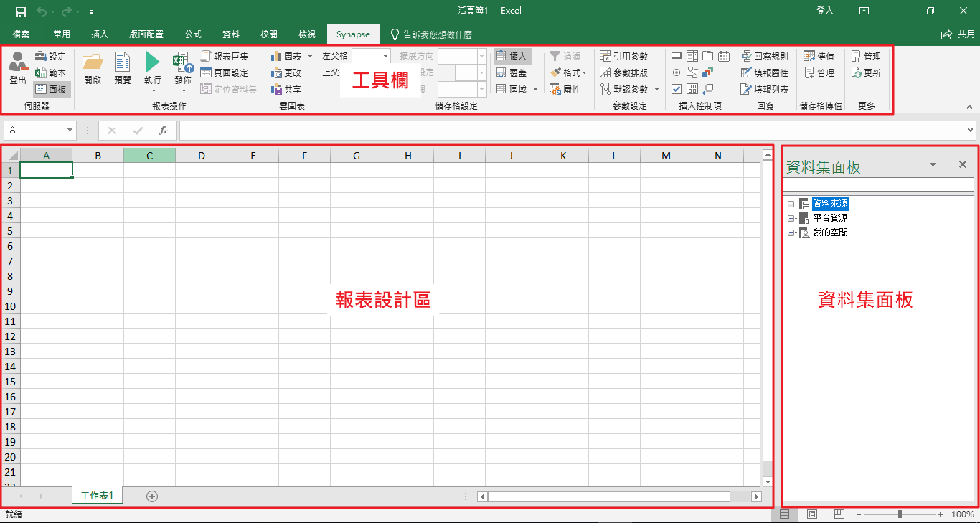Image resolution: width=980 pixels, height=523 pixels.
Task: Open a report with the 開啟 folder icon
Action: pos(93,69)
